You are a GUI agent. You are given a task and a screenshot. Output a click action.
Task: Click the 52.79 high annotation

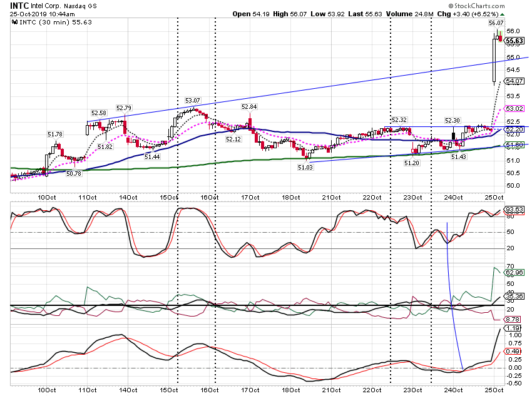pos(123,108)
